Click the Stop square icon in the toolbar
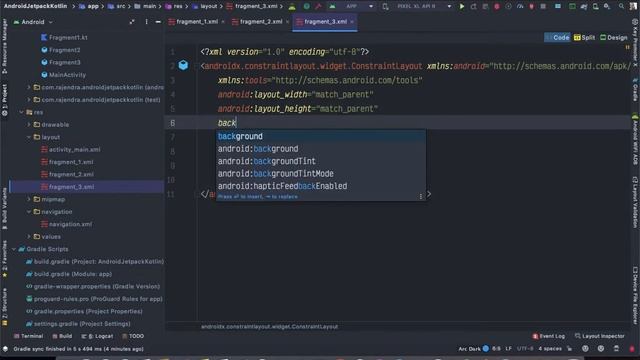 pyautogui.click(x=543, y=7)
